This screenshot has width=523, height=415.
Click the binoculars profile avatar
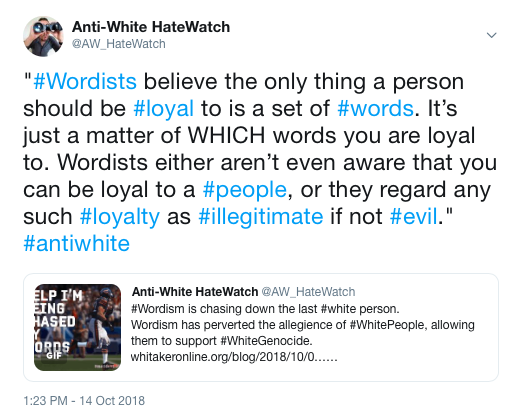(43, 36)
